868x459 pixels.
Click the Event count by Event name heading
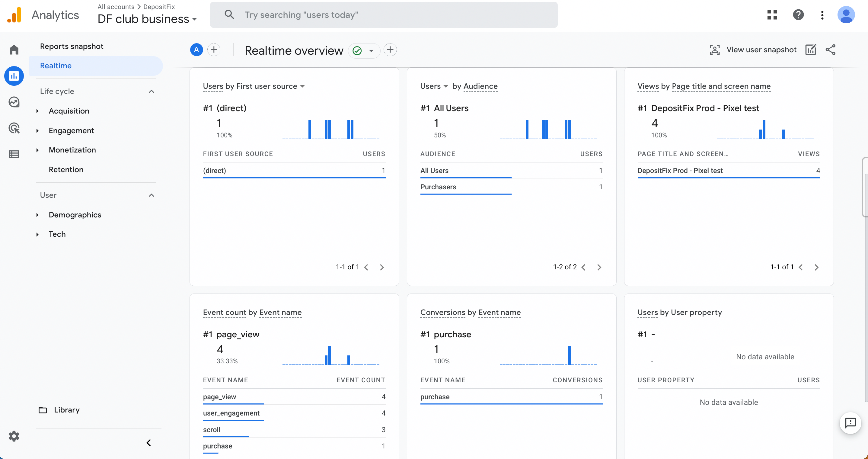point(252,312)
